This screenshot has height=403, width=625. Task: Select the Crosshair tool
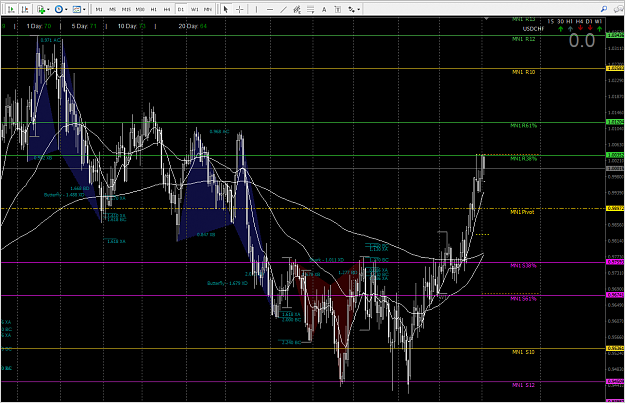240,9
